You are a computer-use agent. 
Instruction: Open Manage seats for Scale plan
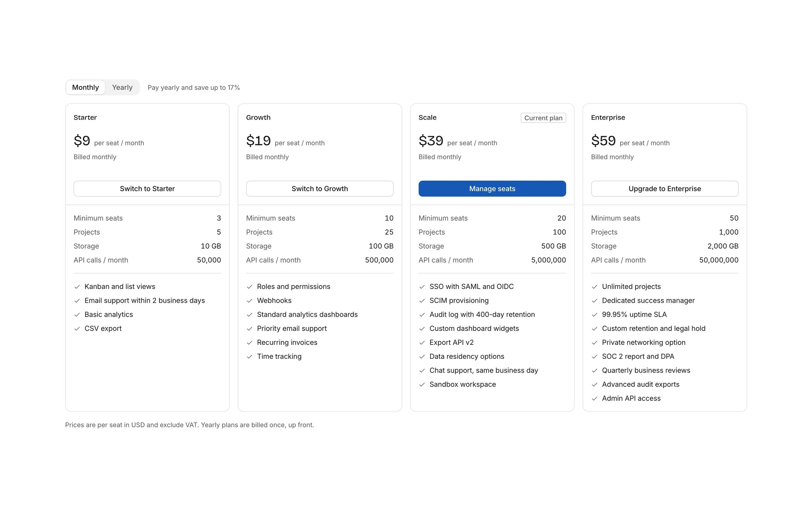pyautogui.click(x=492, y=189)
